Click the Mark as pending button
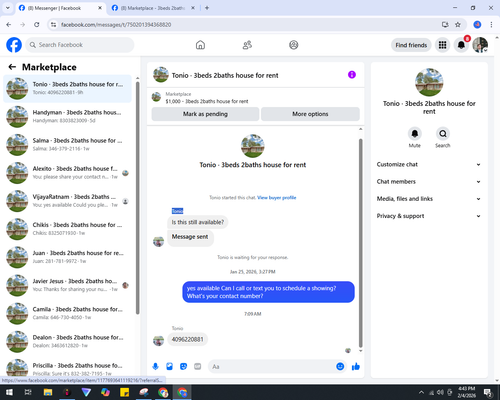Screen dimensions: 500x400 (205, 114)
